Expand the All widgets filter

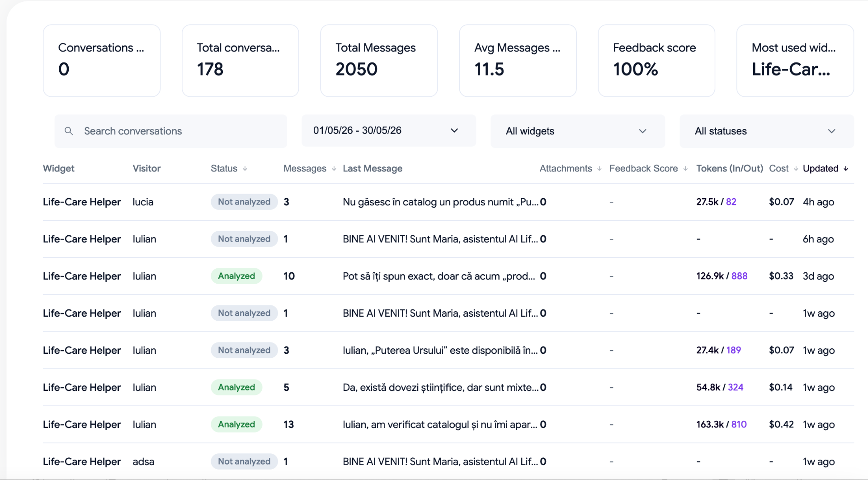(577, 131)
